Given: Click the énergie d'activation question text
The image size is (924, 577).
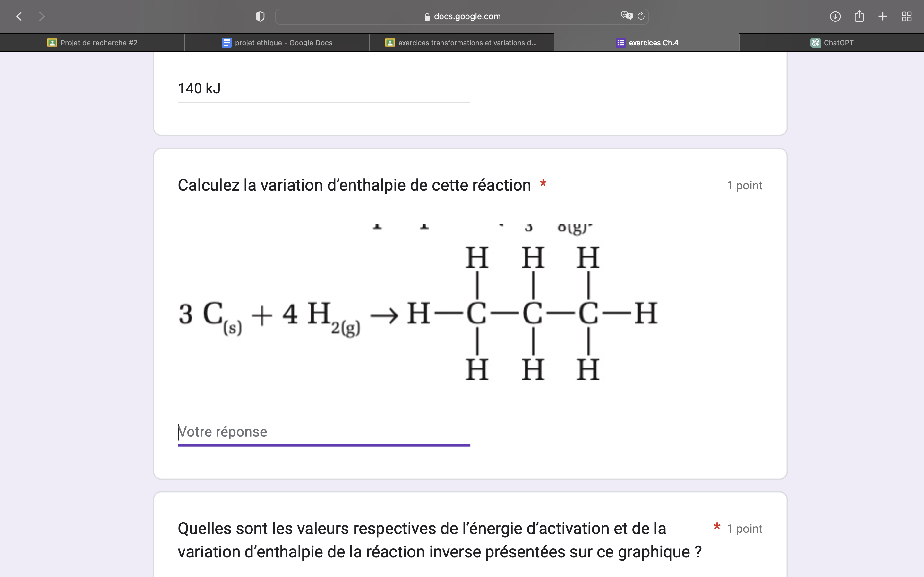Looking at the screenshot, I should pyautogui.click(x=439, y=540).
